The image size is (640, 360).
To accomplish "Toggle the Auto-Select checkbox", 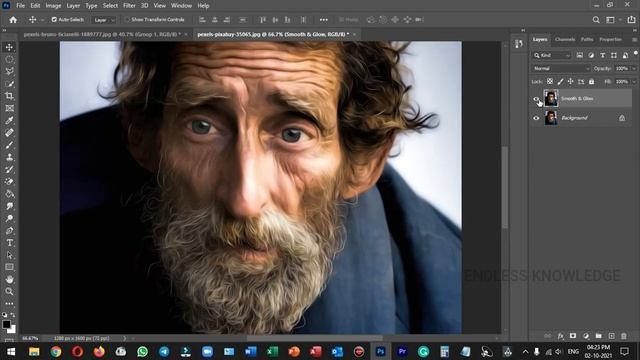I will (x=54, y=20).
